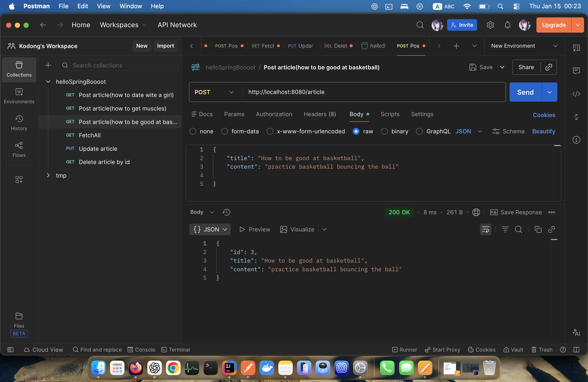Click the request URL input field

tap(371, 92)
